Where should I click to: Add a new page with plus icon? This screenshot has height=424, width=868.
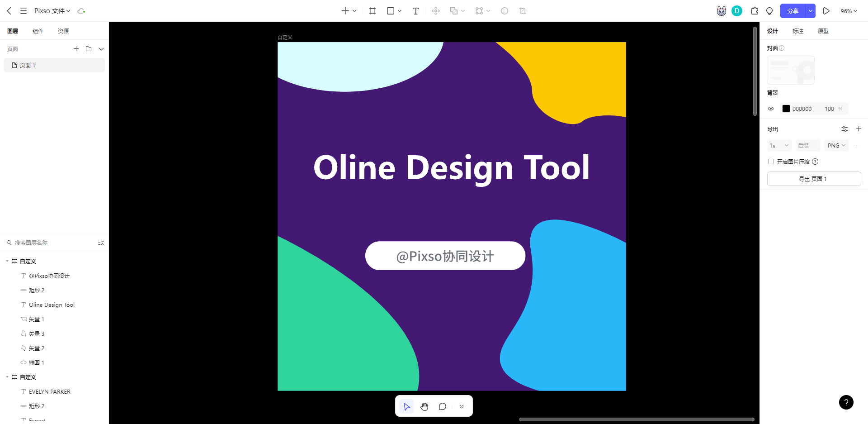(x=76, y=49)
